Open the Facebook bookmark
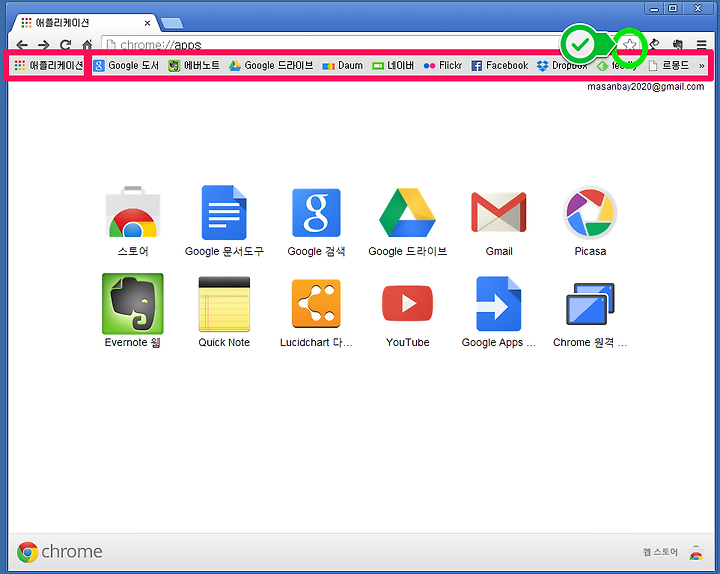This screenshot has height=574, width=720. click(x=500, y=66)
